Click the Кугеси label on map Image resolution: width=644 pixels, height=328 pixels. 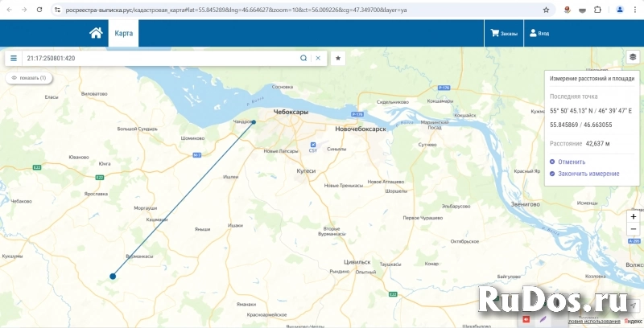coord(306,170)
